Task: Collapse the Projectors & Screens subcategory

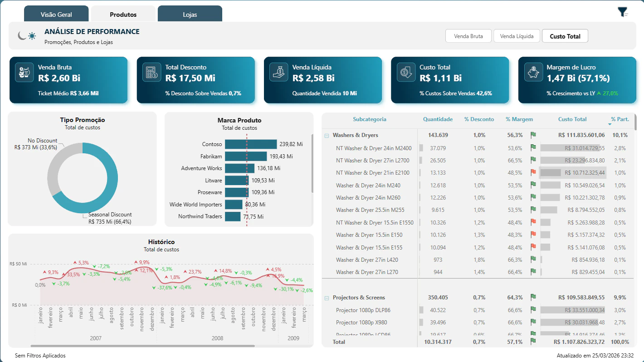Action: (x=327, y=298)
